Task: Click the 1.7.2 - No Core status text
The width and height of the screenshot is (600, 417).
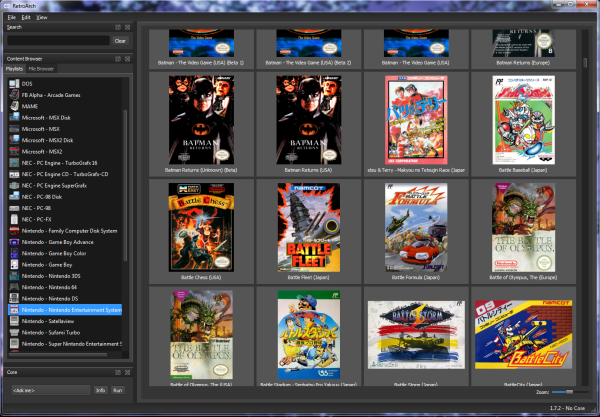Action: click(567, 408)
